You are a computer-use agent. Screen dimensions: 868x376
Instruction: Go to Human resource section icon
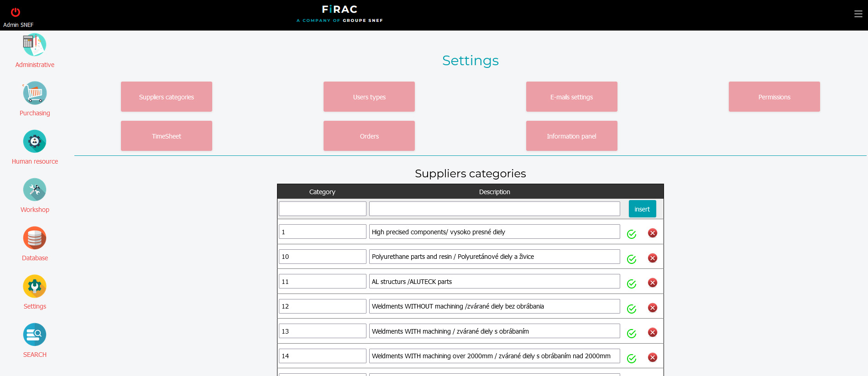[35, 142]
